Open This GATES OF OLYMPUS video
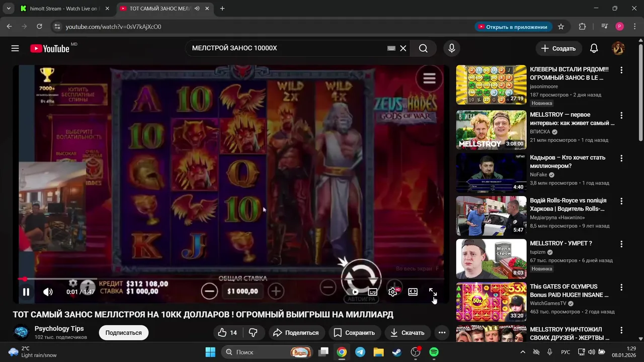644x362 pixels. point(491,302)
